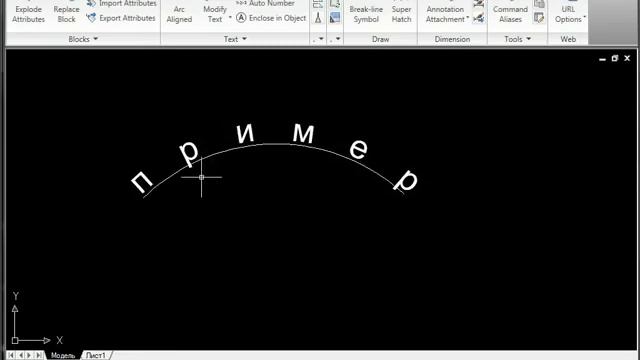640x360 pixels.
Task: Go to the first layout tab arrow
Action: point(11,356)
